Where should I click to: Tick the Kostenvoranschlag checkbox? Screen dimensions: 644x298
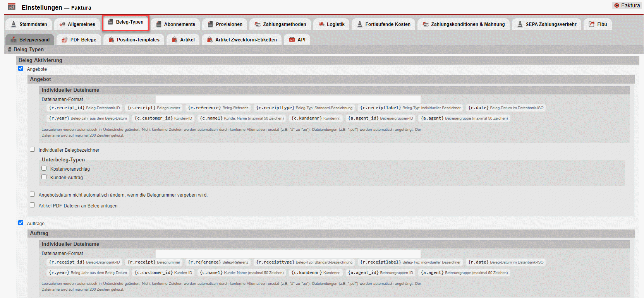coord(44,168)
